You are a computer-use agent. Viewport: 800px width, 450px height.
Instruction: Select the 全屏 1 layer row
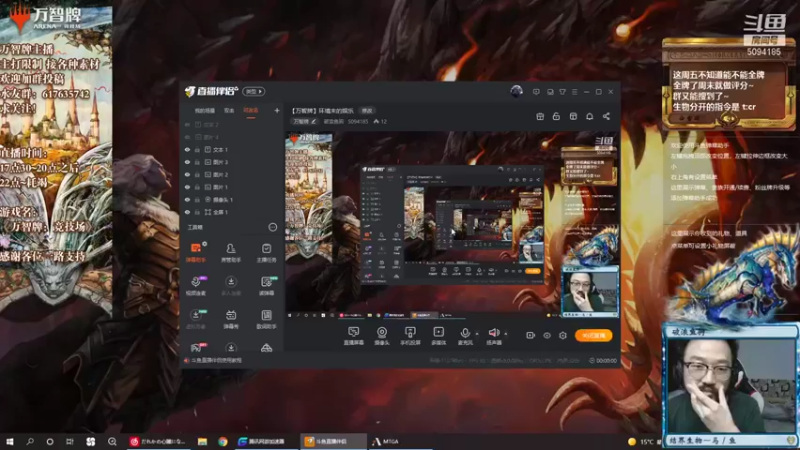(x=231, y=212)
